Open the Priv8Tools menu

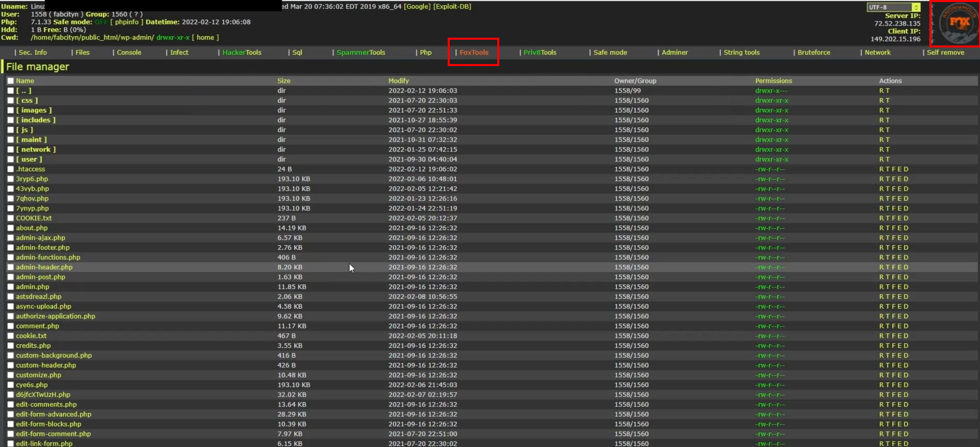[x=540, y=52]
